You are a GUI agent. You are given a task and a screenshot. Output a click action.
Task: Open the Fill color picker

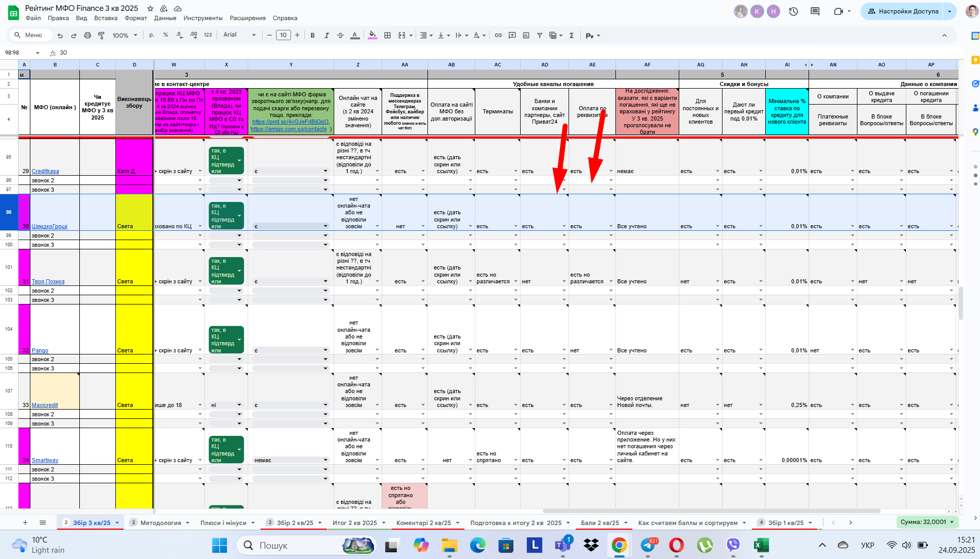[373, 35]
